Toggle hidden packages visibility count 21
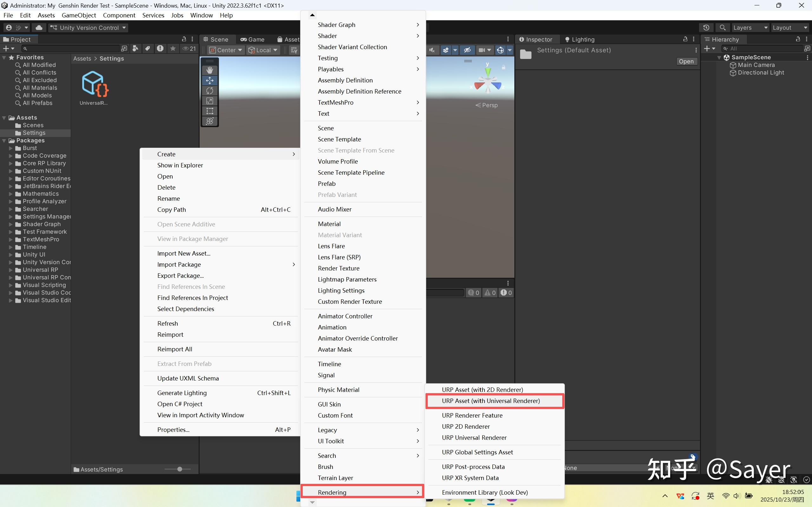Viewport: 812px width, 507px height. point(189,49)
